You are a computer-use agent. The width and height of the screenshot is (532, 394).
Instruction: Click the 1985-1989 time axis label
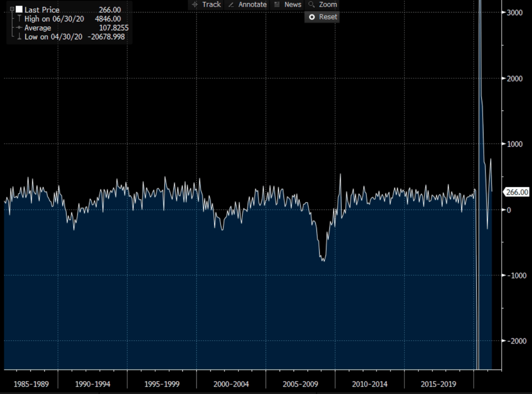pyautogui.click(x=31, y=384)
